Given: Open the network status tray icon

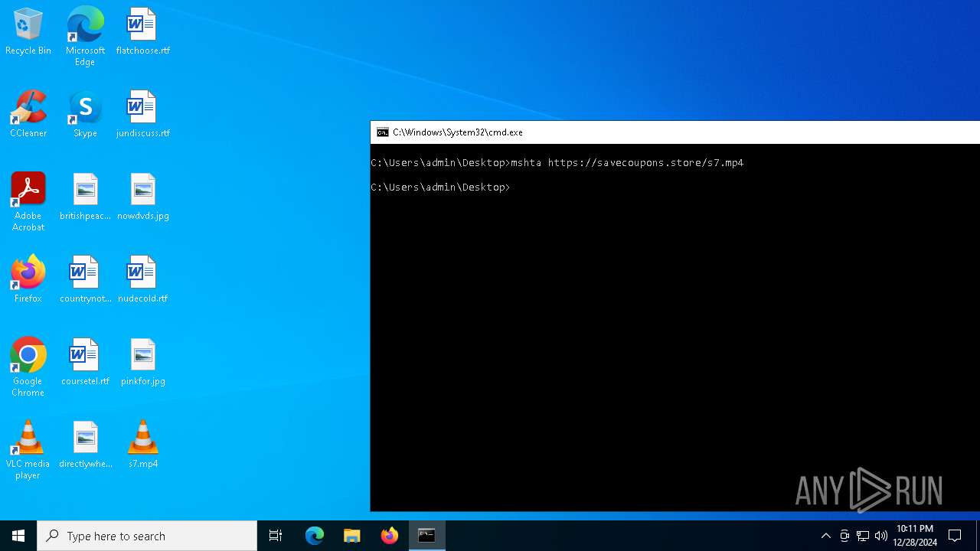Looking at the screenshot, I should click(x=863, y=536).
